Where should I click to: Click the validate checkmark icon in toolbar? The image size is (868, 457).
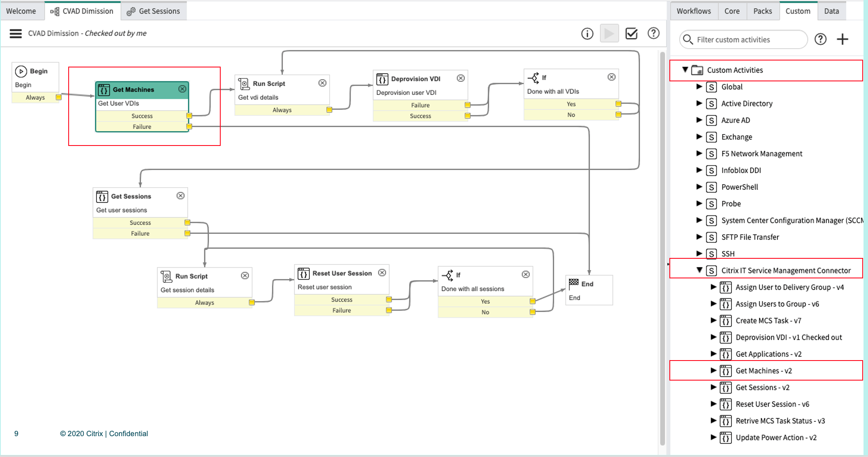click(631, 34)
